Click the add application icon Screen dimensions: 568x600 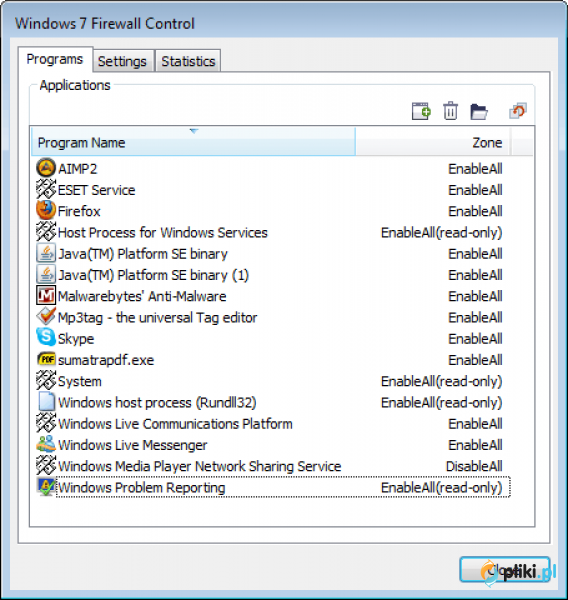click(x=421, y=111)
